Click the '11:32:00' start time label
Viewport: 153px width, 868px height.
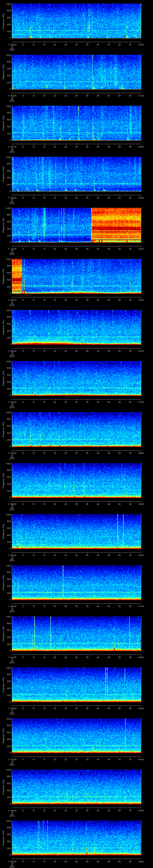[12, 197]
